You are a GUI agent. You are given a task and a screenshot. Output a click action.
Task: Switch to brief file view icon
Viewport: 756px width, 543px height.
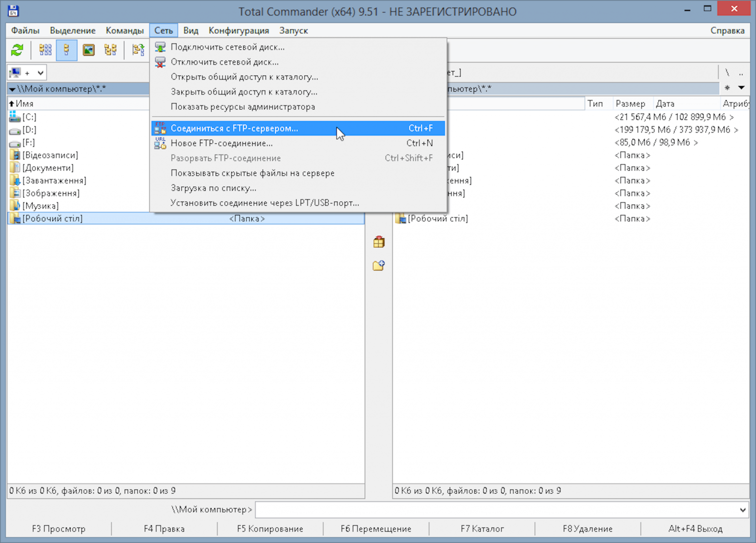(45, 50)
